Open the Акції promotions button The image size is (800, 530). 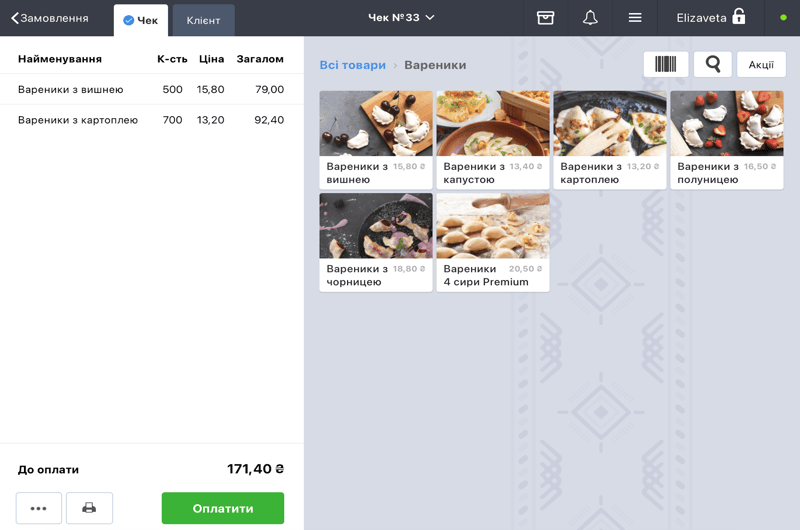coord(761,65)
